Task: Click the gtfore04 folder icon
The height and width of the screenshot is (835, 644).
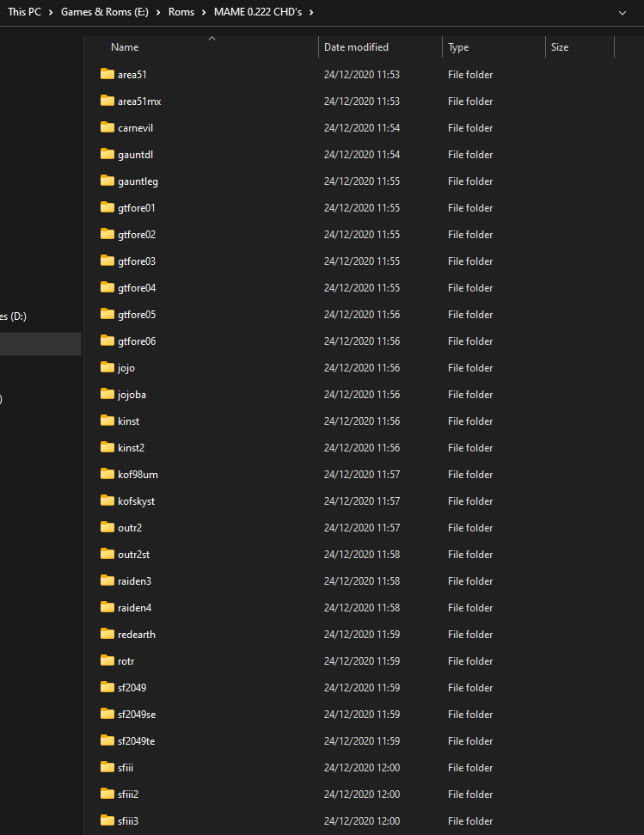Action: [107, 287]
